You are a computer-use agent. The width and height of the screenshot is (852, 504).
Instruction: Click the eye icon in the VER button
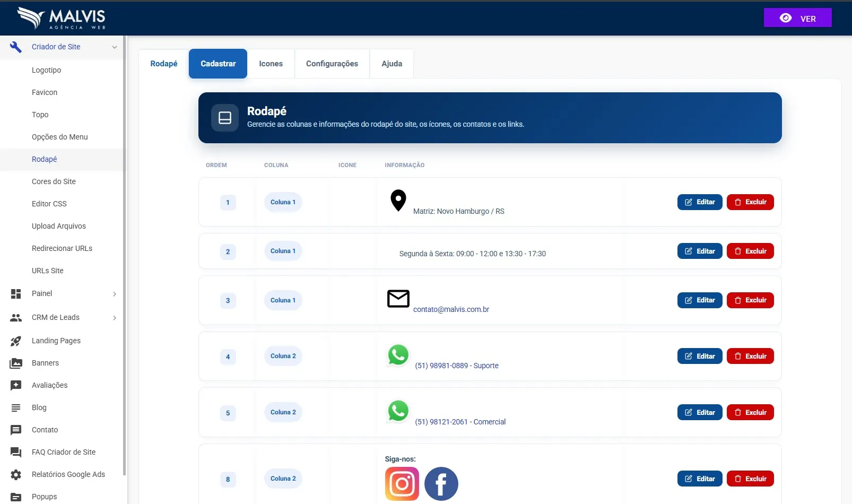[786, 18]
